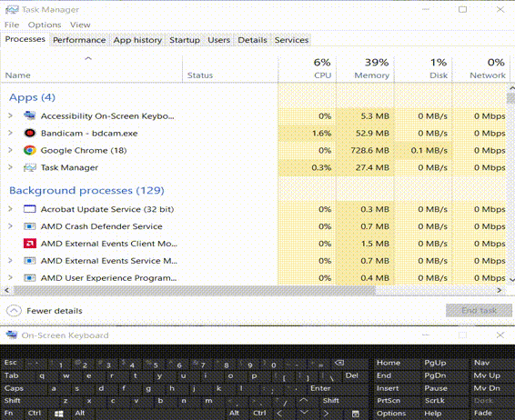
Task: Click the Nav key on On-Screen Keyboard
Action: pos(481,363)
